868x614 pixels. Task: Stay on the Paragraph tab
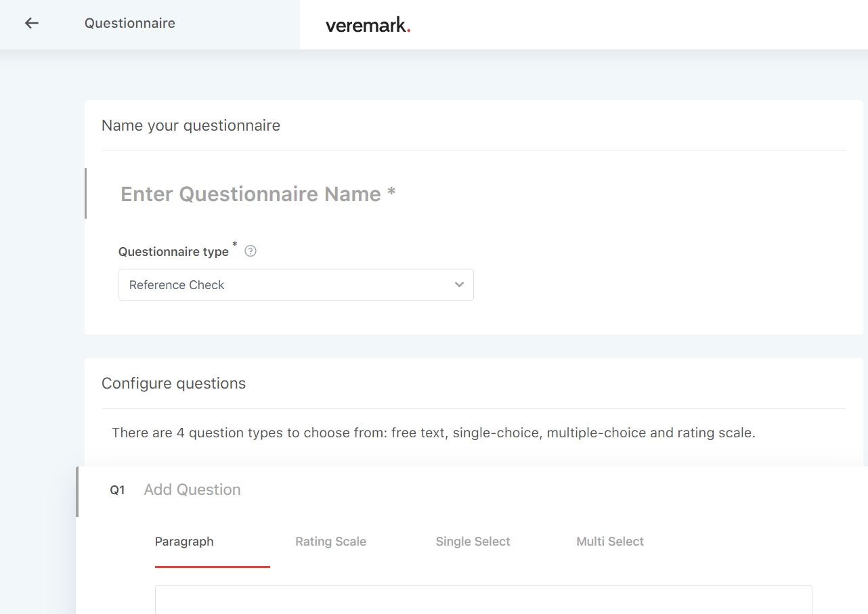[x=184, y=541]
